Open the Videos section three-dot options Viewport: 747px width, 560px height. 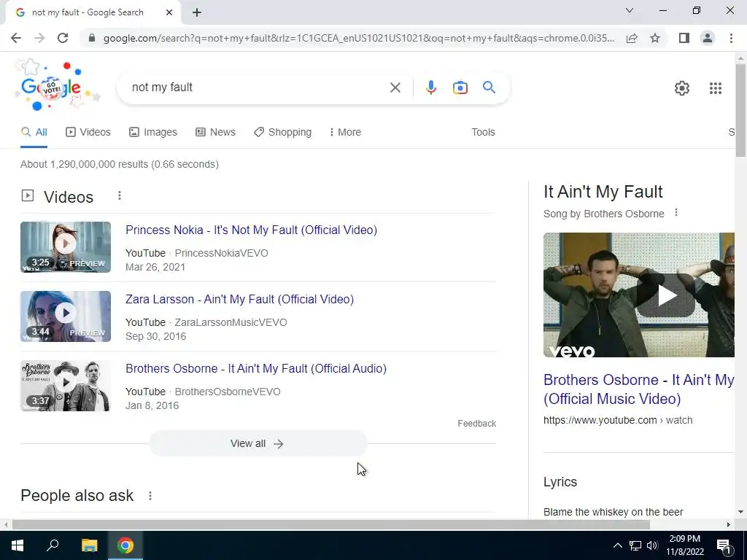(x=120, y=195)
